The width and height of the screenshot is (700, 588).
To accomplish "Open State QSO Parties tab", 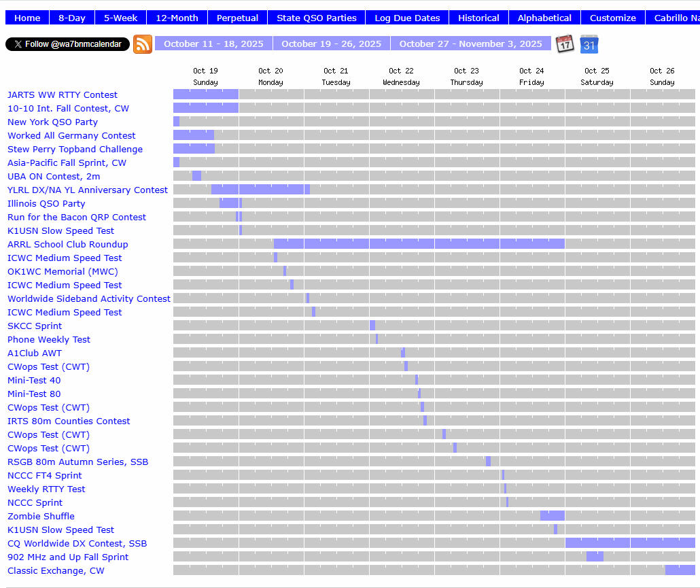I will (x=316, y=18).
